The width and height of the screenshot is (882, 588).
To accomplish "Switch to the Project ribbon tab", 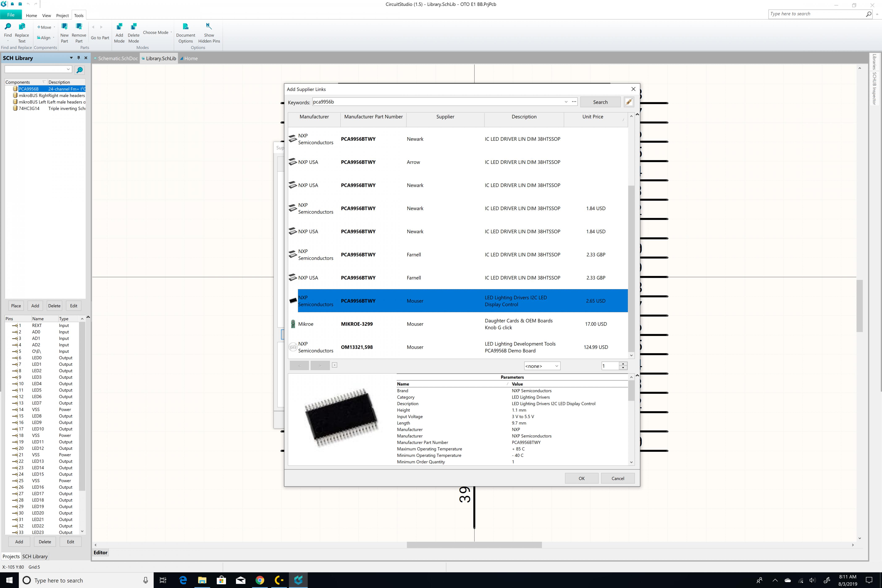I will click(x=62, y=15).
